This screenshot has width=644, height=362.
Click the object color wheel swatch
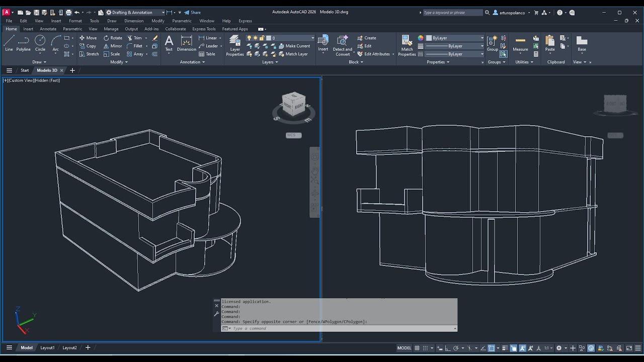click(x=421, y=38)
